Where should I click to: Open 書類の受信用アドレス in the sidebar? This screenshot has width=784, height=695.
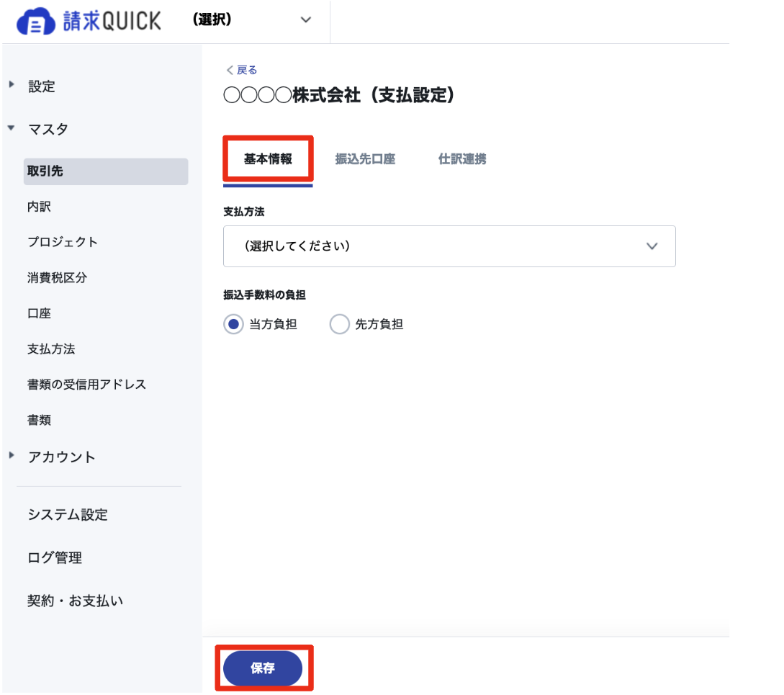(86, 385)
